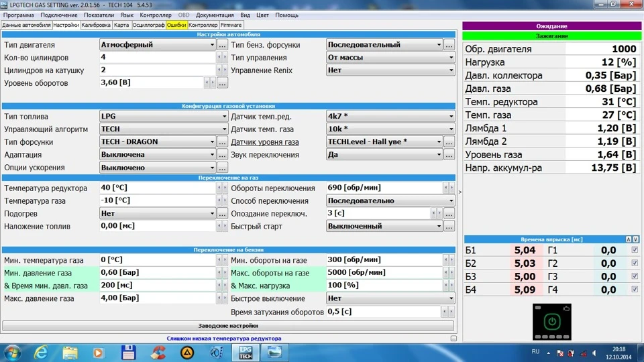Screen dimensions: 644x362
Task: Open the picture viewer taskbar icon
Action: point(274,353)
